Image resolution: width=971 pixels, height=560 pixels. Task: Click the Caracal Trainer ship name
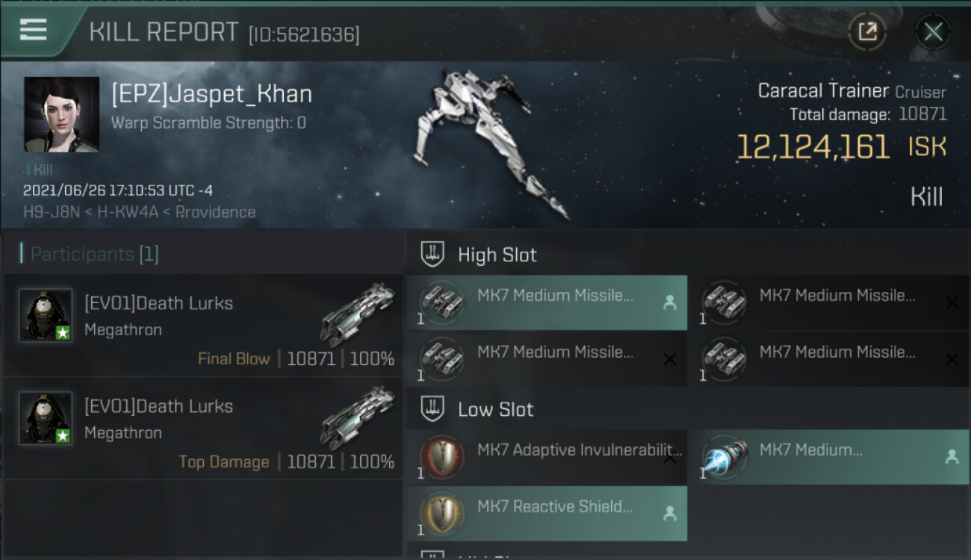[x=824, y=91]
